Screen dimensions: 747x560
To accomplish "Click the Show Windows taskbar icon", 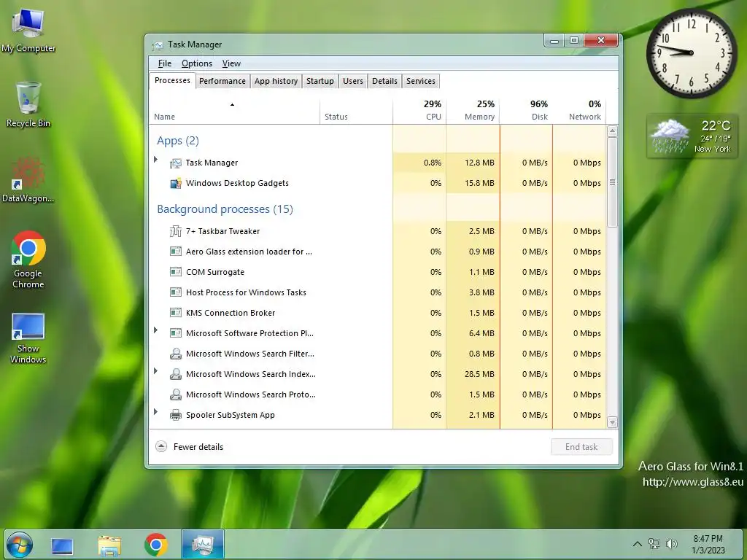I will pyautogui.click(x=62, y=545).
